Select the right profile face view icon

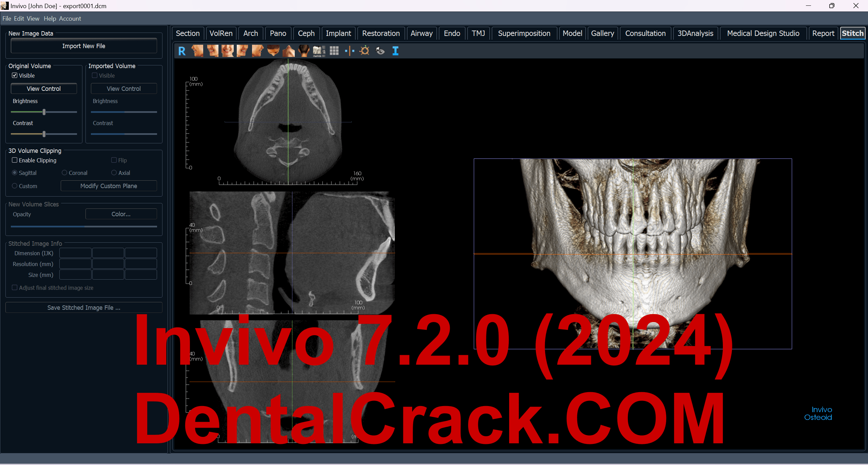click(257, 51)
